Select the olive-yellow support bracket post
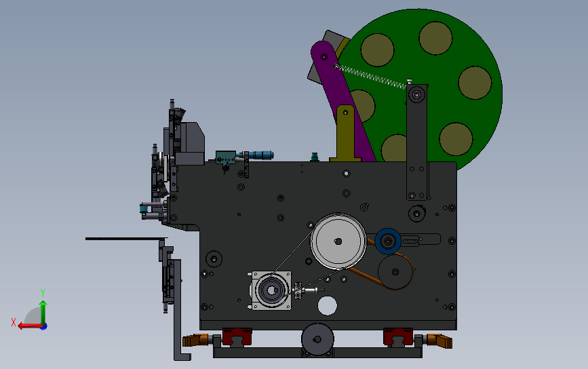This screenshot has width=588, height=369. (345, 134)
